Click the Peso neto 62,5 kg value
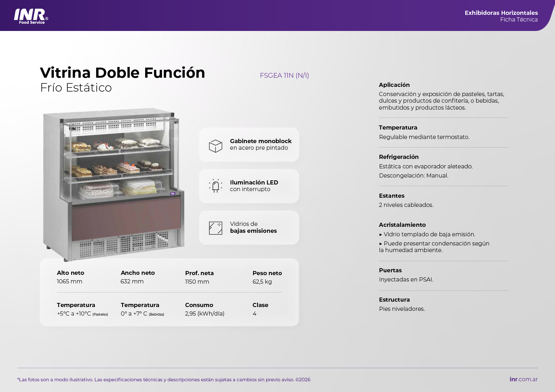 tap(262, 282)
